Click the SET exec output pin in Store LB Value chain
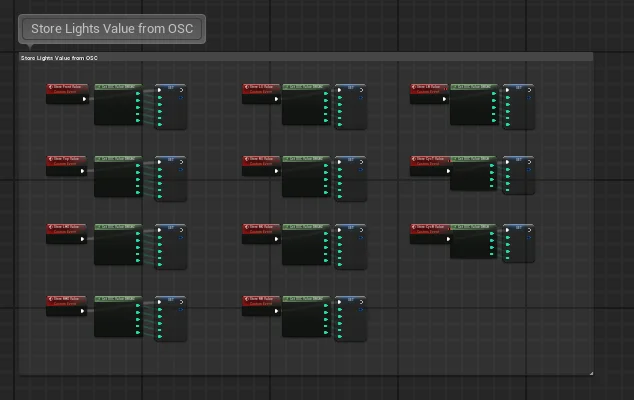634x400 pixels. (529, 90)
